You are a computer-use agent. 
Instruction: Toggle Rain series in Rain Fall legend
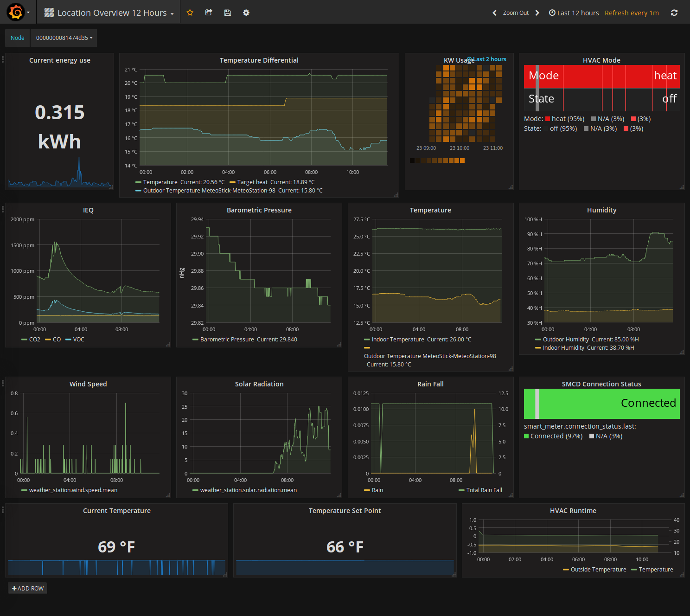pyautogui.click(x=377, y=490)
